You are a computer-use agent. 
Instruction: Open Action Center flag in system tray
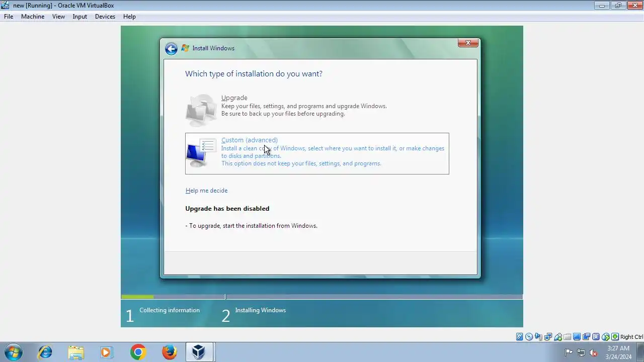569,352
